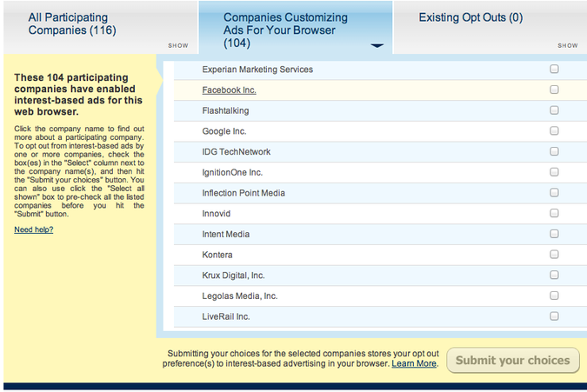Click SHOW under Existing Opt Outs

point(568,46)
